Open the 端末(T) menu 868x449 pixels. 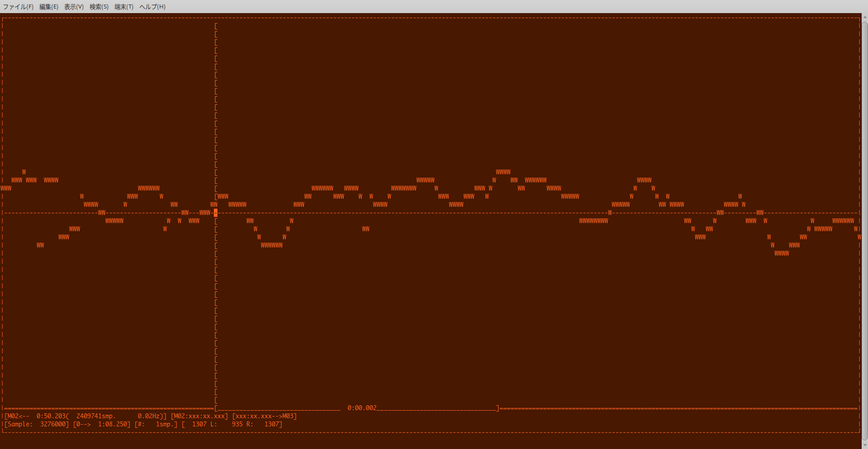[x=124, y=7]
